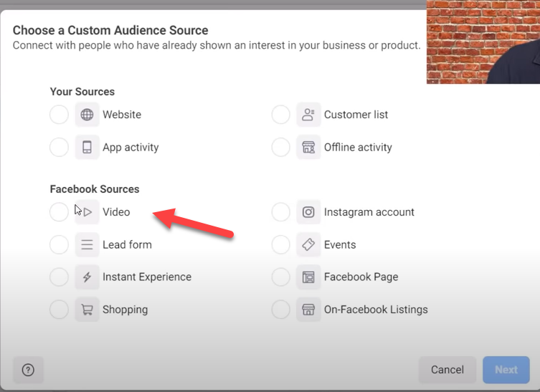Click the Video play icon
Viewport: 540px width, 392px height.
pyautogui.click(x=87, y=212)
